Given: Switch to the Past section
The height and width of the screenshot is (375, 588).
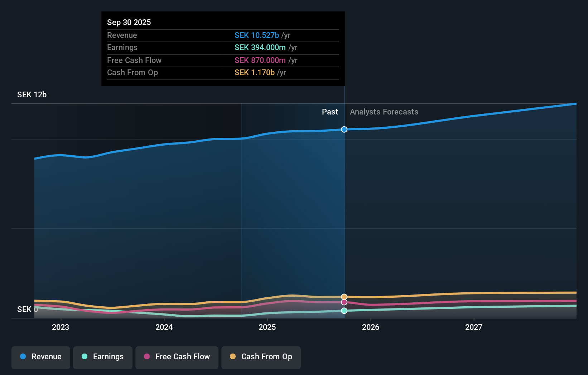Looking at the screenshot, I should pyautogui.click(x=330, y=112).
